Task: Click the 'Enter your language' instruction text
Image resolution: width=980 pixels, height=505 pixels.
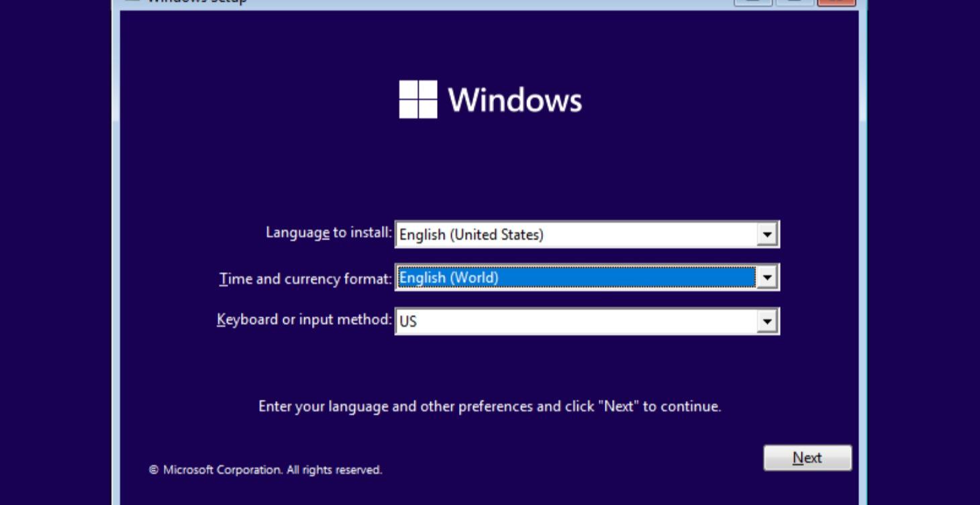Action: pyautogui.click(x=490, y=406)
